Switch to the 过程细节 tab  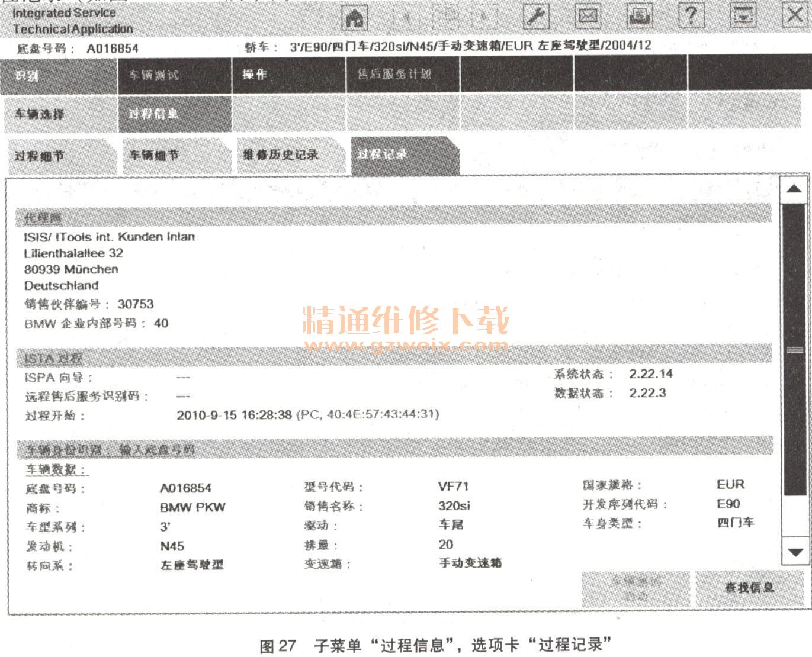(x=58, y=156)
